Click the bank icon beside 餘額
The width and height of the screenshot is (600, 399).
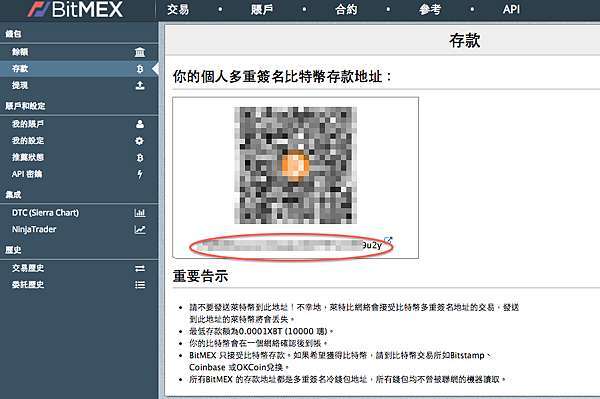(x=140, y=52)
